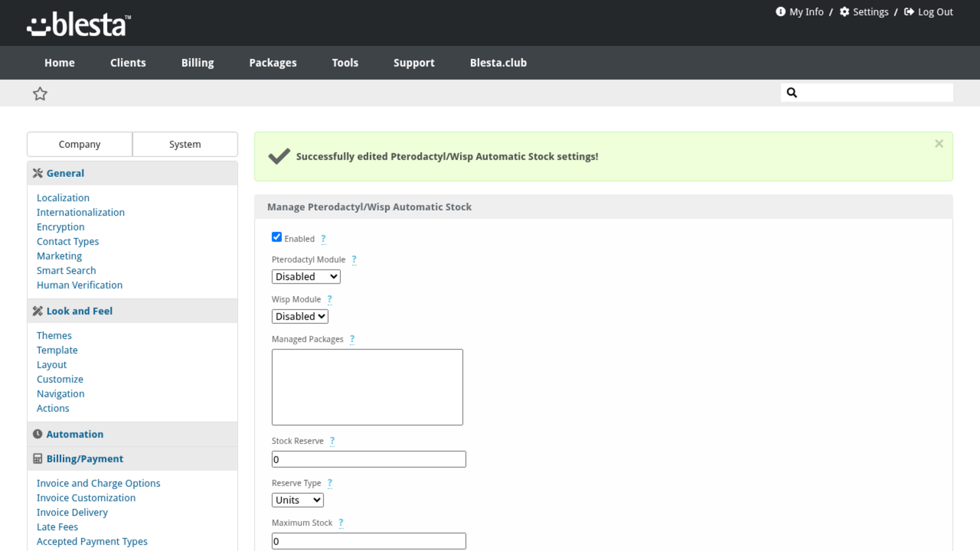Open Invoice and Charge Options
Image resolution: width=980 pixels, height=551 pixels.
pyautogui.click(x=99, y=483)
